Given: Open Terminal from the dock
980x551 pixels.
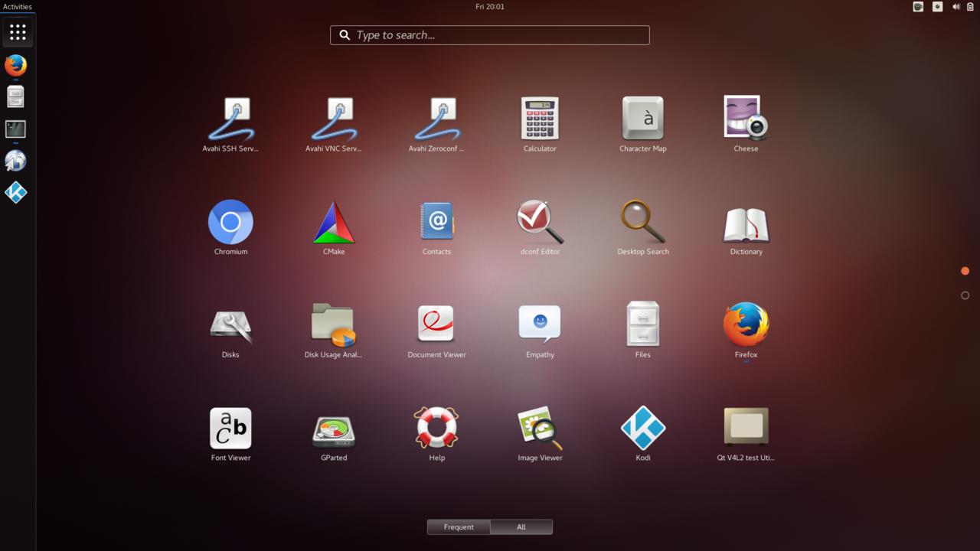Looking at the screenshot, I should click(15, 129).
